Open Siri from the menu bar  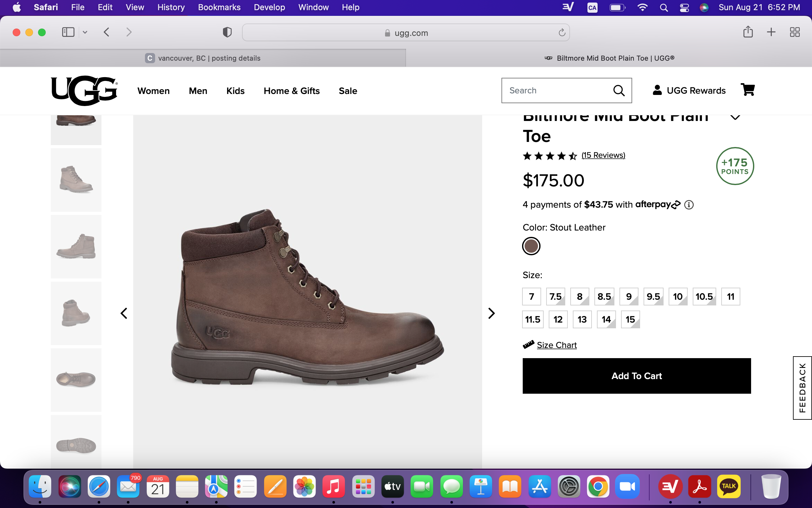click(704, 7)
